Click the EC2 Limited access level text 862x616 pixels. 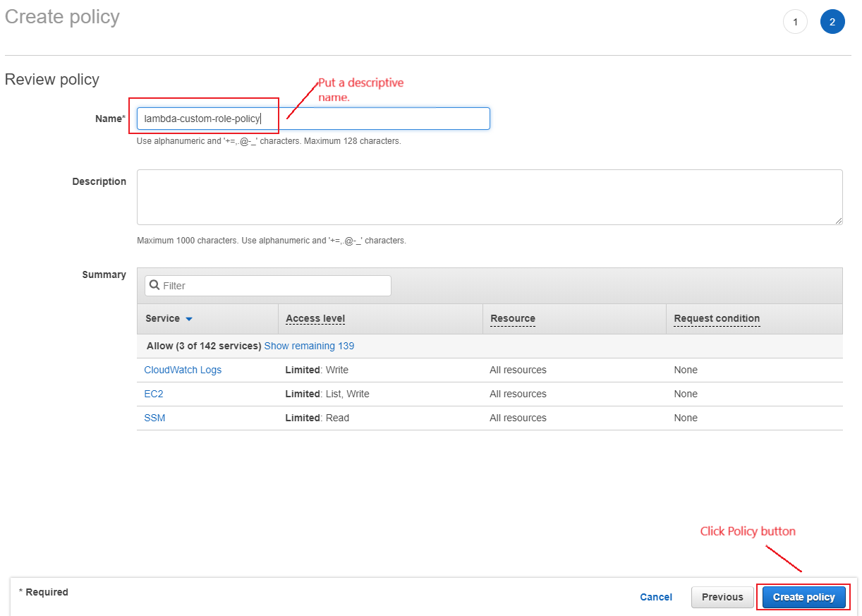328,394
